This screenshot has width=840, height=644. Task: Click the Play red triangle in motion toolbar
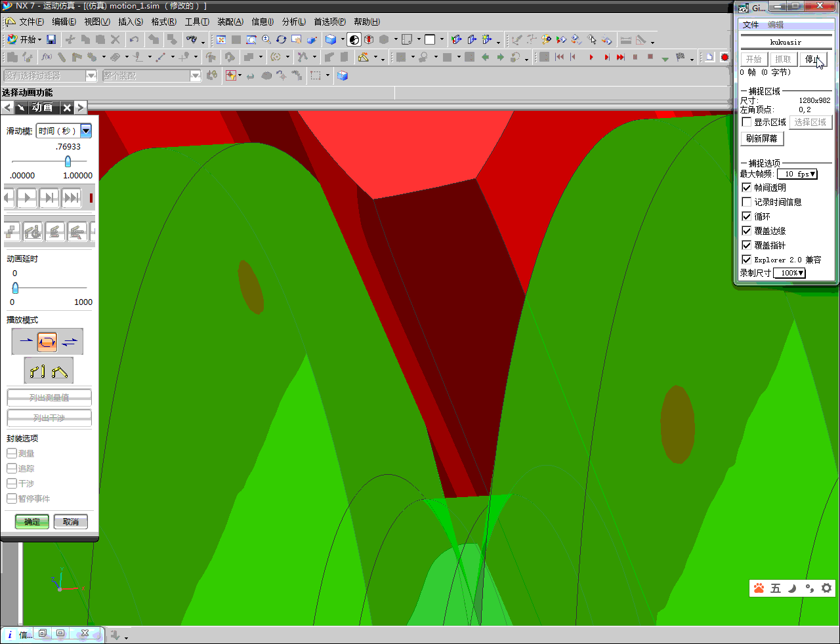tap(591, 57)
